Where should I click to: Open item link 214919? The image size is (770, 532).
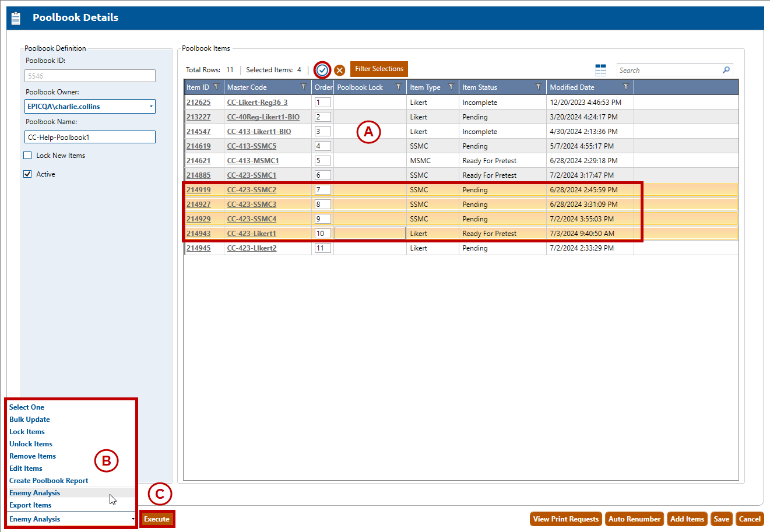[199, 190]
